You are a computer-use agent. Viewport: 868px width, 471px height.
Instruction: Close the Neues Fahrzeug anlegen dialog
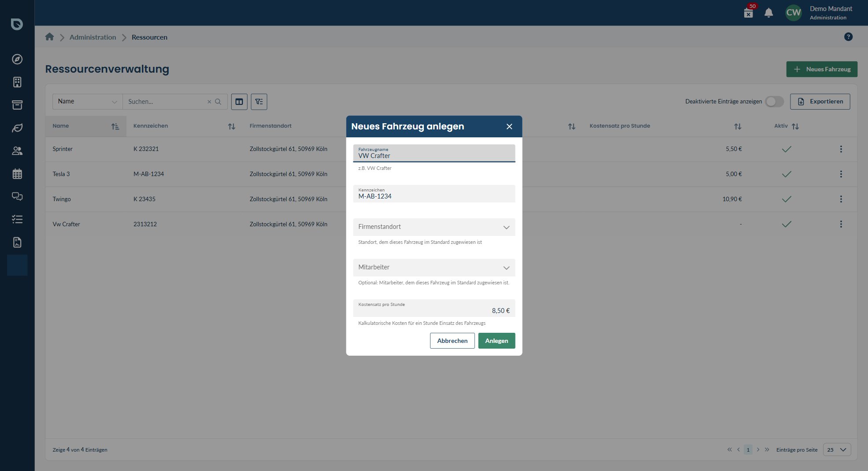click(x=509, y=127)
